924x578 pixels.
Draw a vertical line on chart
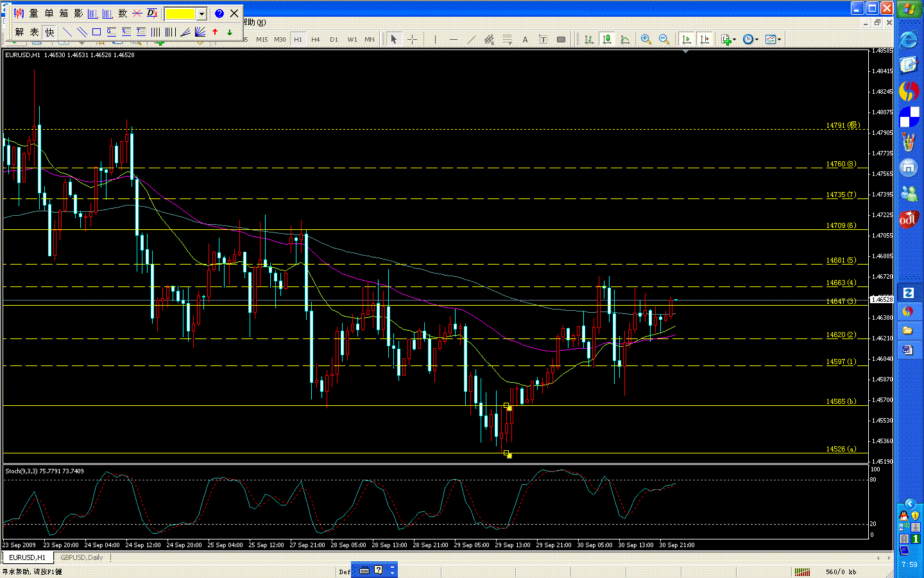435,40
